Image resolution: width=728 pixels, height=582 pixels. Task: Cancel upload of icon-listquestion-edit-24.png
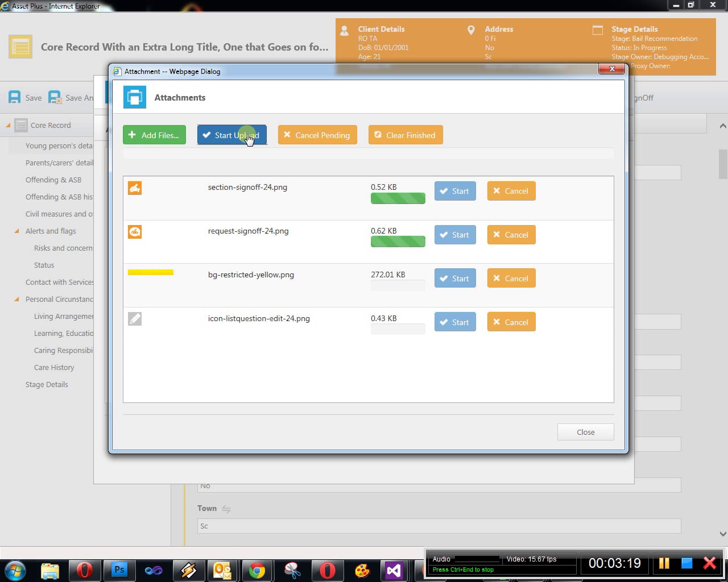click(x=511, y=322)
